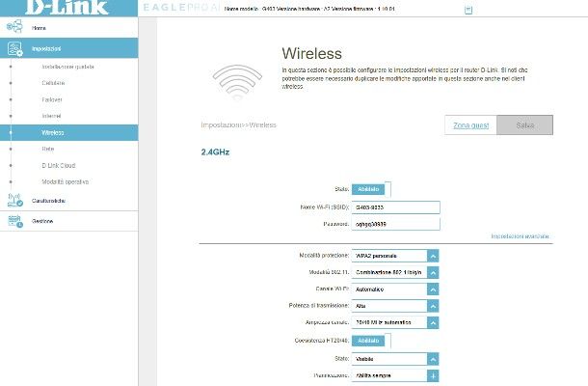Expand Canale Wi-Fi dropdown arrow
588x386 pixels.
point(433,289)
